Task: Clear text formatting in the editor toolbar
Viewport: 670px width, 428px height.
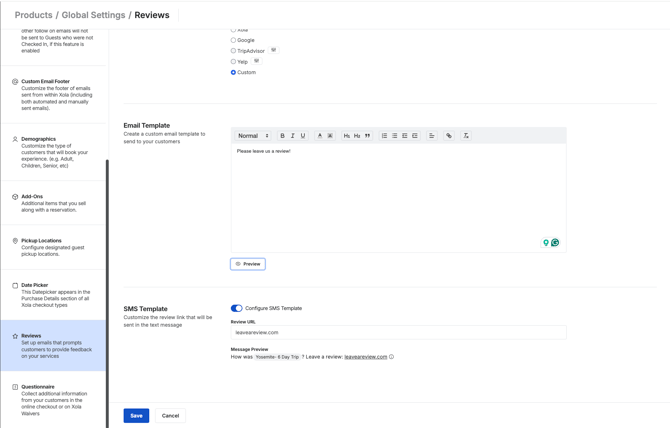Action: [466, 136]
